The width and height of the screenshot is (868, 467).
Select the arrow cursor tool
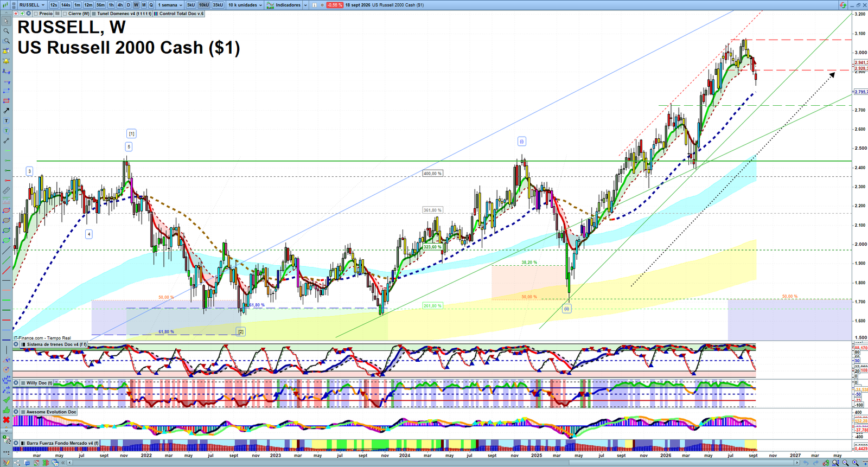pyautogui.click(x=7, y=21)
